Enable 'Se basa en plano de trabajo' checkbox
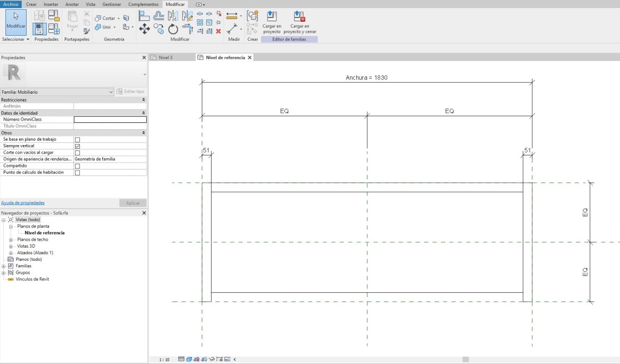Viewport: 620px width, 364px height. point(77,140)
